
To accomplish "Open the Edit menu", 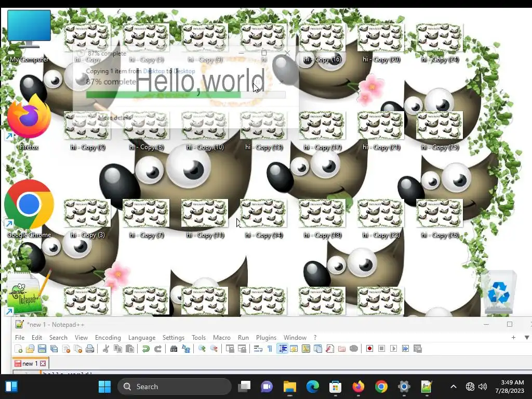I will [x=37, y=338].
